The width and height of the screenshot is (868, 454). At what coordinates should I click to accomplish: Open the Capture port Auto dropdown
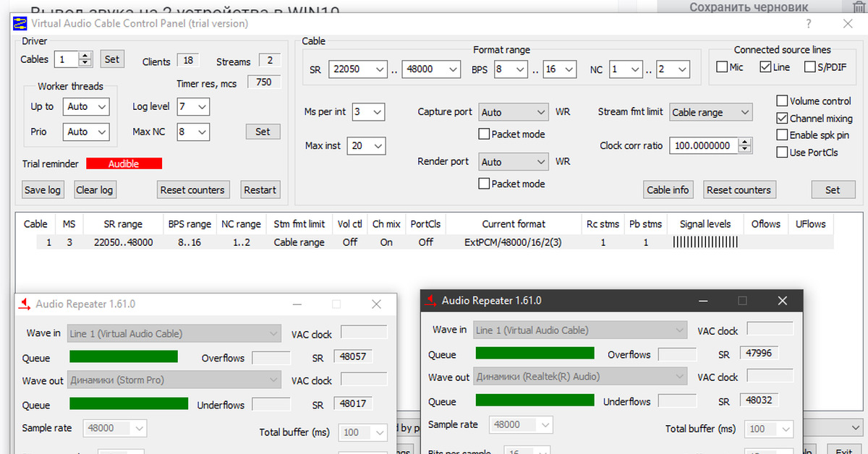pyautogui.click(x=514, y=112)
